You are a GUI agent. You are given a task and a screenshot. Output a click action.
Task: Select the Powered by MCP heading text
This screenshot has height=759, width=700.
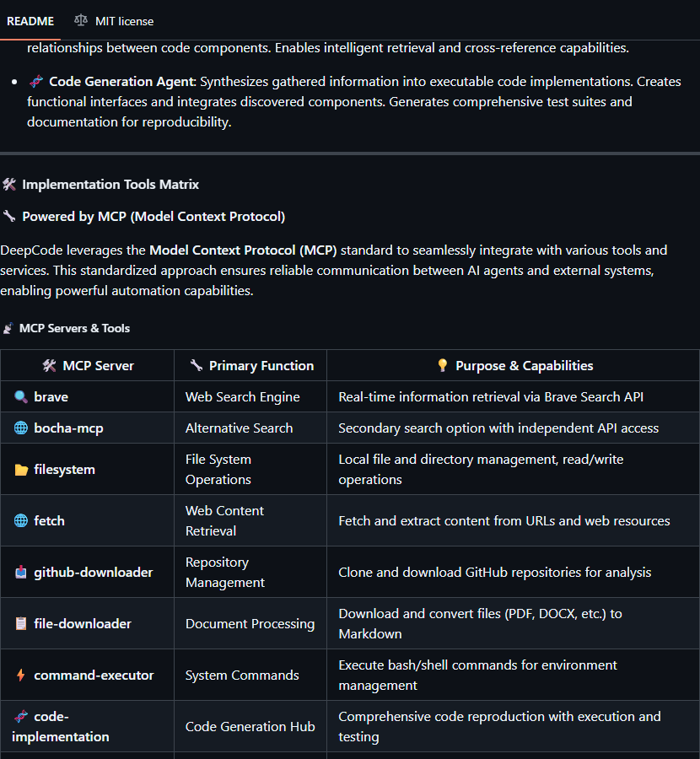point(153,217)
